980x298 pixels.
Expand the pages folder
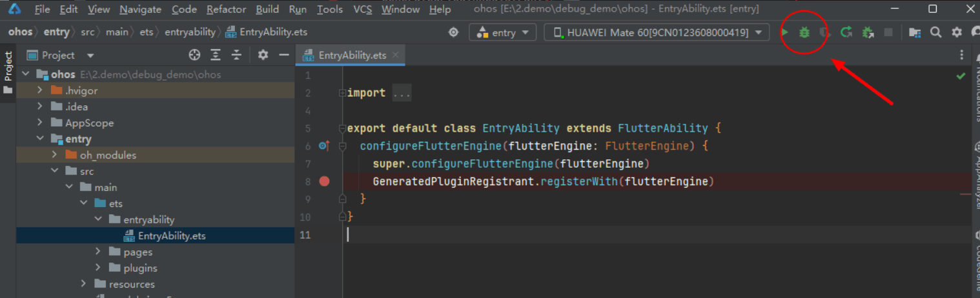point(98,252)
